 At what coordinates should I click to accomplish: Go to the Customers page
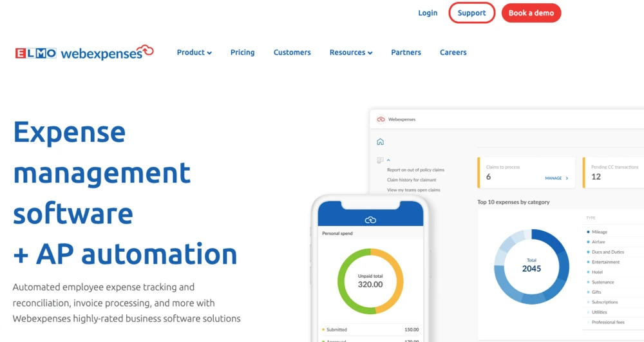[x=292, y=53]
